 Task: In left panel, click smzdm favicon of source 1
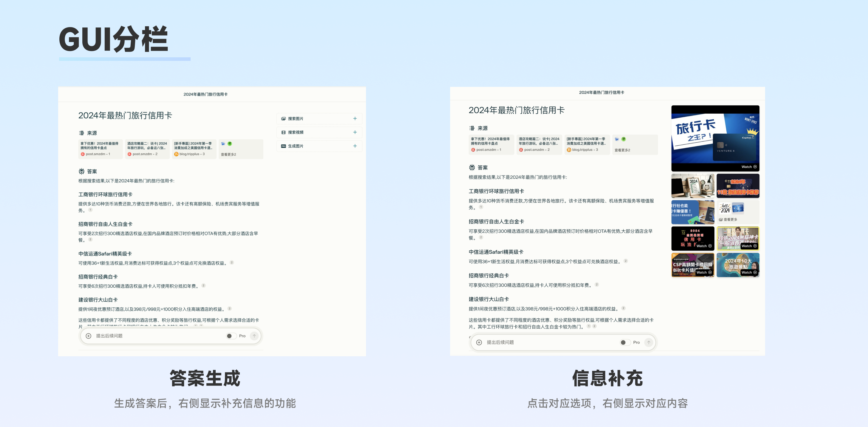tap(83, 154)
